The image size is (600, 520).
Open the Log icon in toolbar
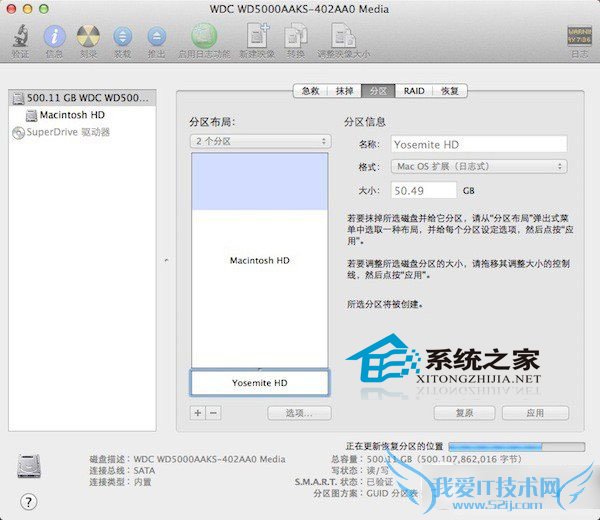click(579, 36)
